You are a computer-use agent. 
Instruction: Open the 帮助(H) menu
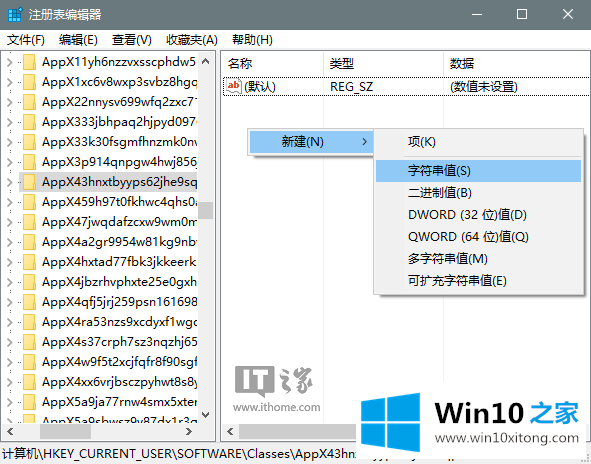252,40
